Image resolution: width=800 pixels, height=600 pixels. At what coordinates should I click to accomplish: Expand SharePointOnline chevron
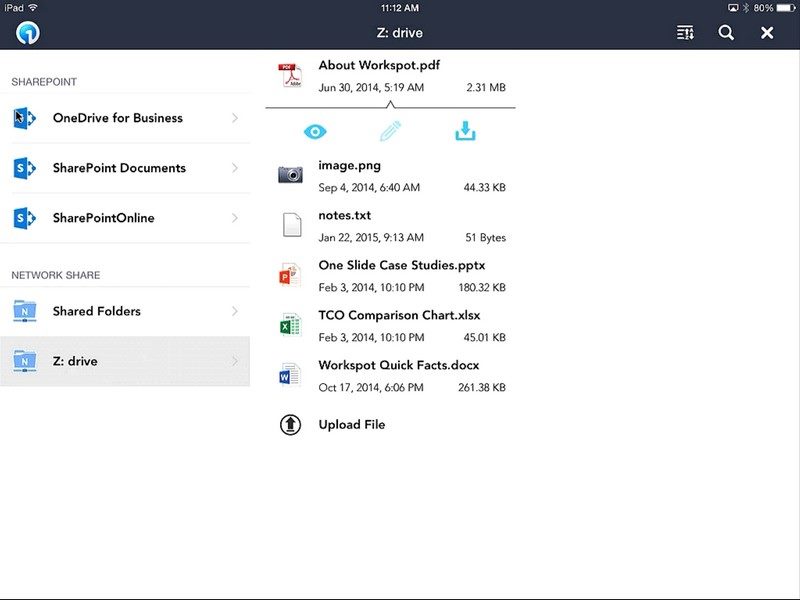click(235, 218)
